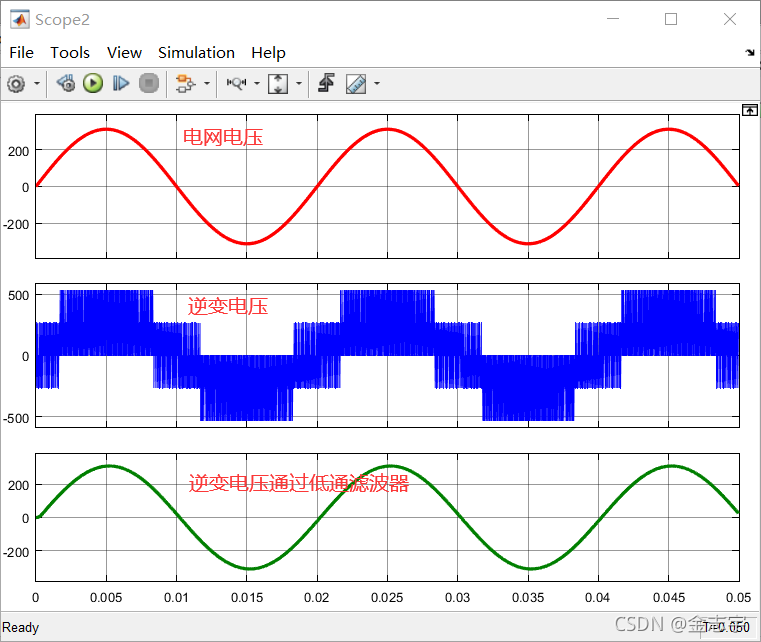Click the Scale Axes Limits icon
The height and width of the screenshot is (642, 761).
tap(278, 83)
